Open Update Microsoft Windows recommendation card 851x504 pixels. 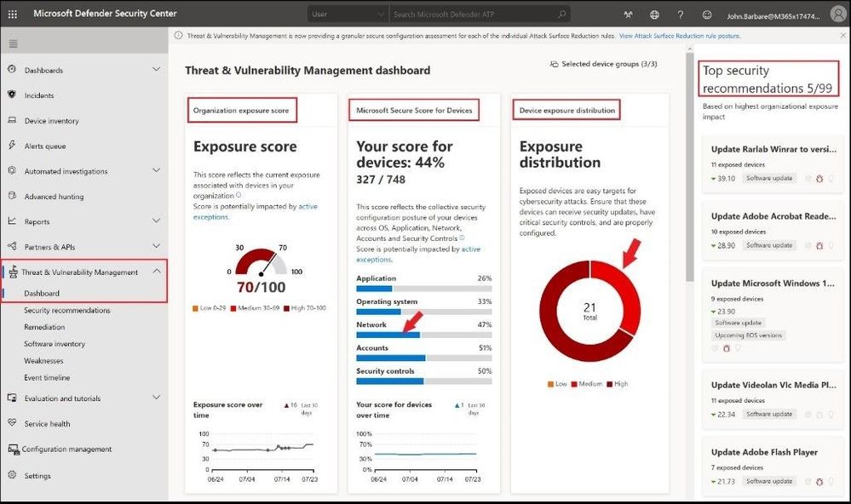pyautogui.click(x=773, y=315)
